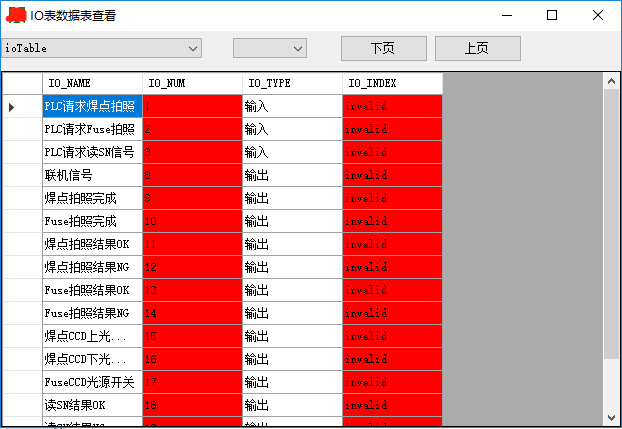The width and height of the screenshot is (622, 429).
Task: Click IO_NUM cell with value 9
Action: (192, 198)
